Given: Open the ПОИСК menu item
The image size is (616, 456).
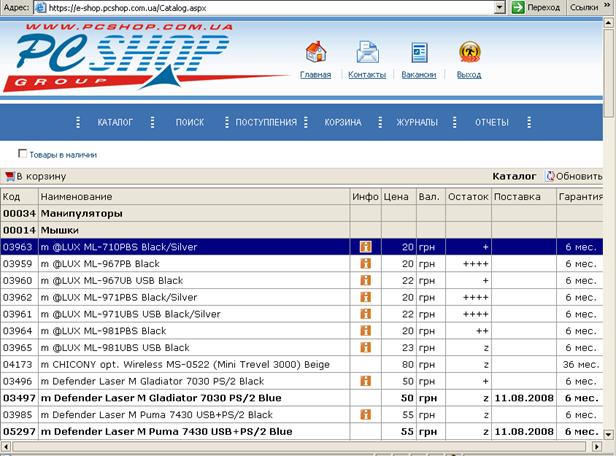Looking at the screenshot, I should tap(189, 123).
